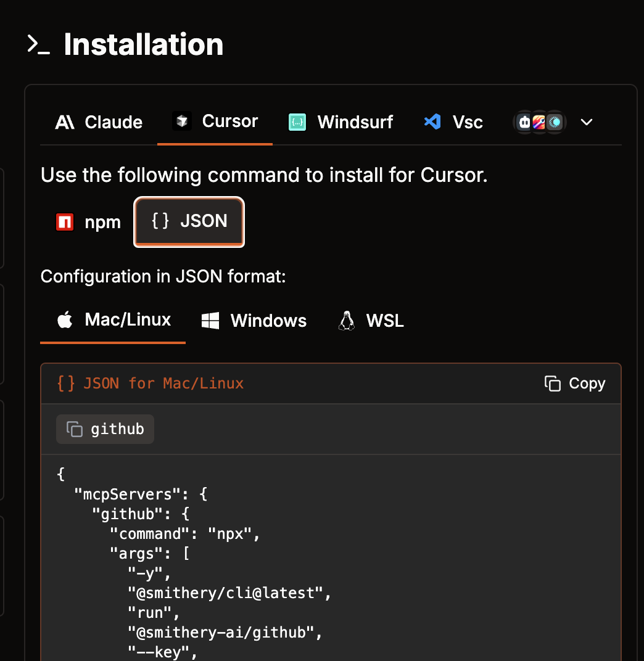Switch to the WSL platform tab
This screenshot has height=661, width=644.
[x=371, y=321]
